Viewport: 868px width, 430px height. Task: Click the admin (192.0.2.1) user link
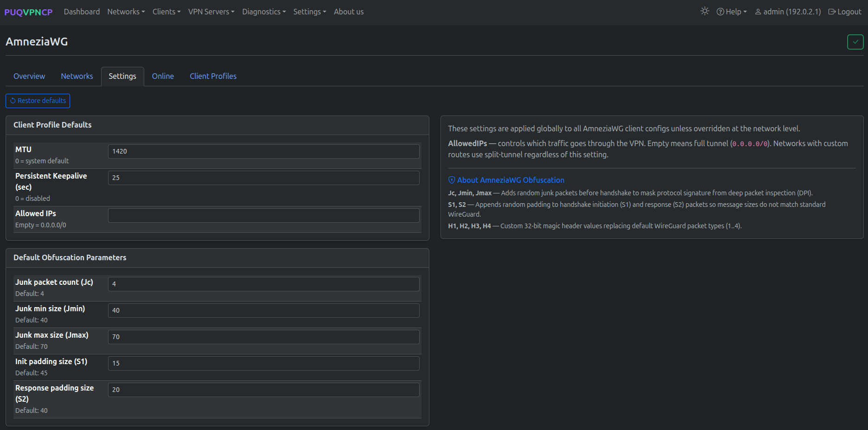[788, 12]
